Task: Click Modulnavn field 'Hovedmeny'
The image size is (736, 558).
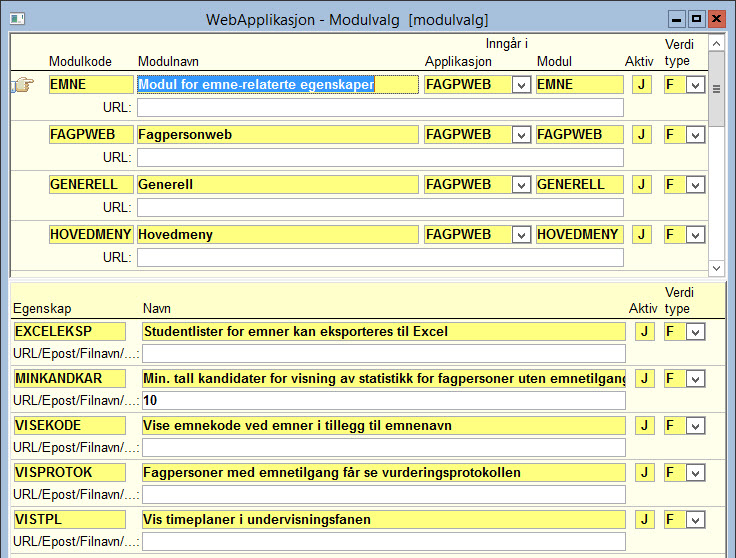Action: 277,234
